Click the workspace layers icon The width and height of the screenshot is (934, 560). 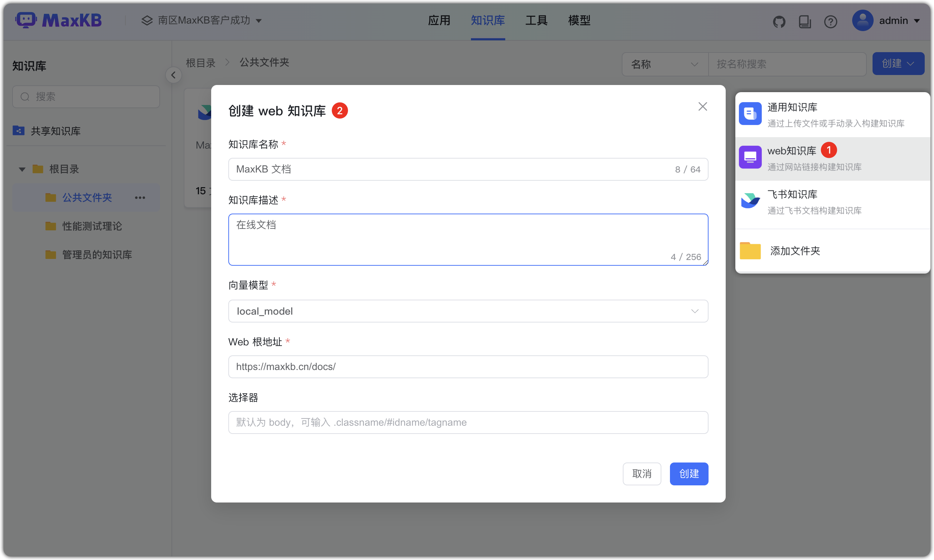147,20
